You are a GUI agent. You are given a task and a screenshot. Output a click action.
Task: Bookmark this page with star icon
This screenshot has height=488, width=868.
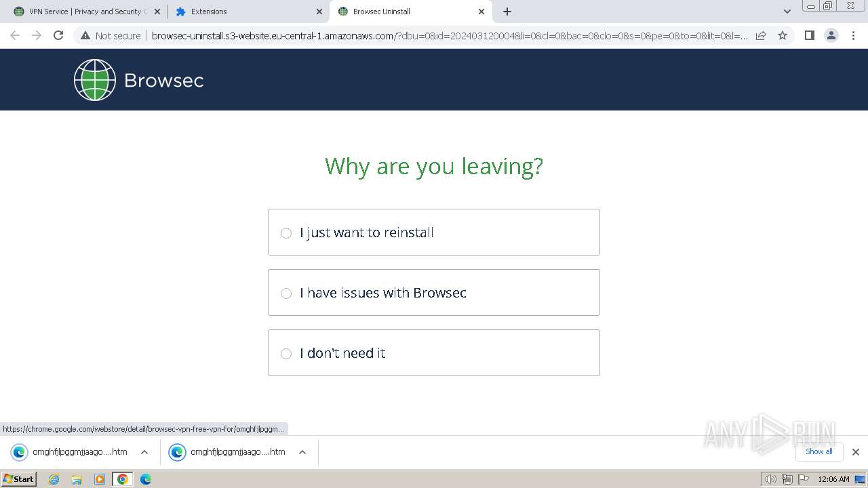pyautogui.click(x=783, y=35)
